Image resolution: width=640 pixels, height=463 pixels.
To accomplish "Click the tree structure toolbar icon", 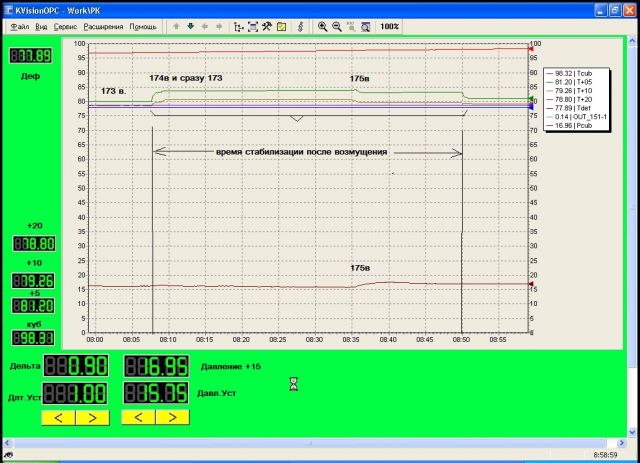I will click(x=238, y=26).
